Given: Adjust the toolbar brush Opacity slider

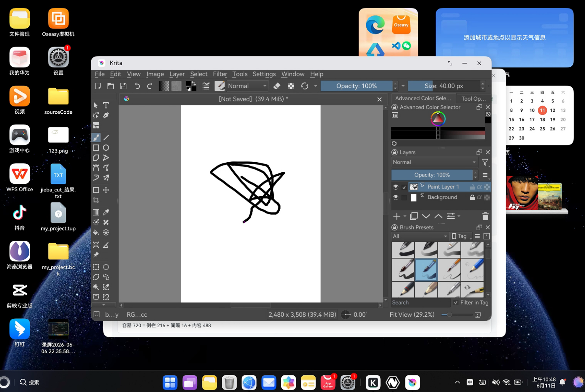Looking at the screenshot, I should point(356,86).
